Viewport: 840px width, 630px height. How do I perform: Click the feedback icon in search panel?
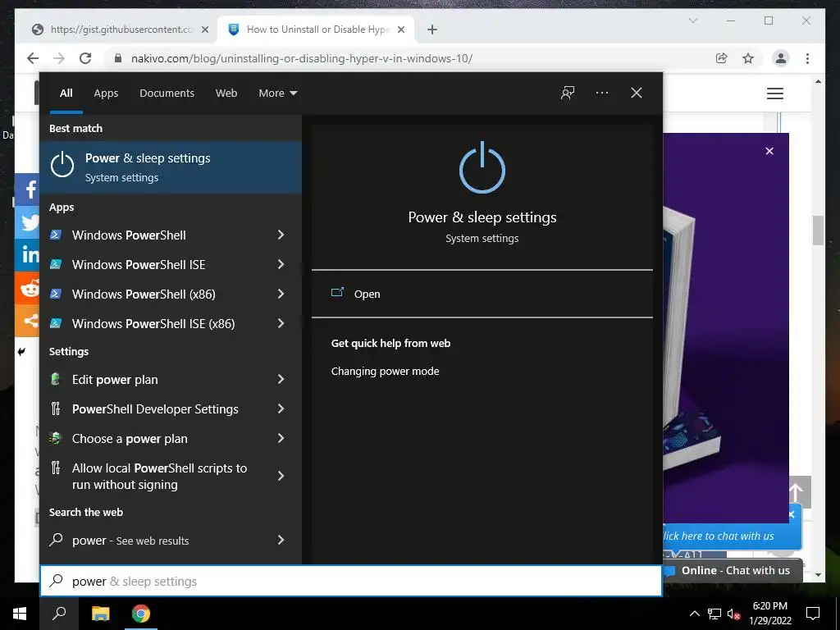tap(568, 93)
